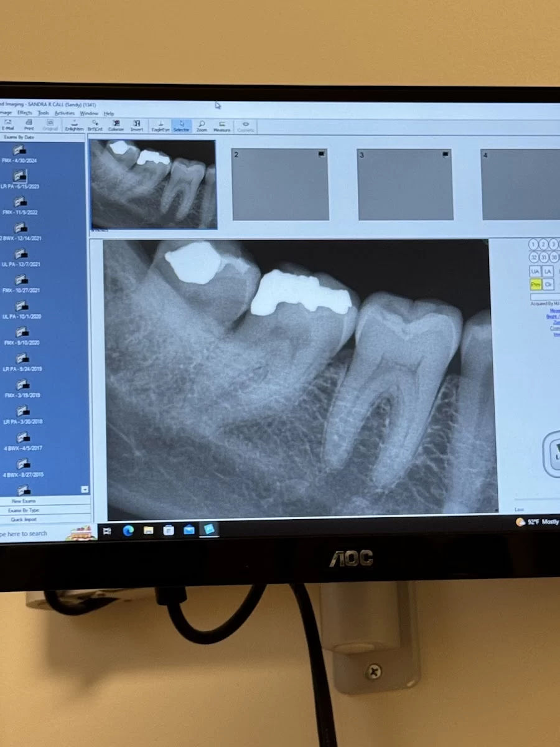560x747 pixels.
Task: Click the 92°F weather widget
Action: tap(538, 522)
